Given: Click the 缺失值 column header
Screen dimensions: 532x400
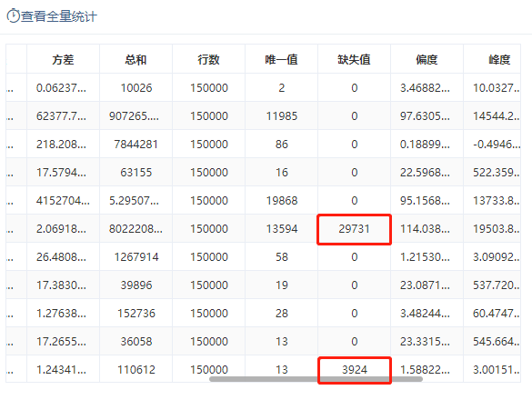Looking at the screenshot, I should pos(354,59).
